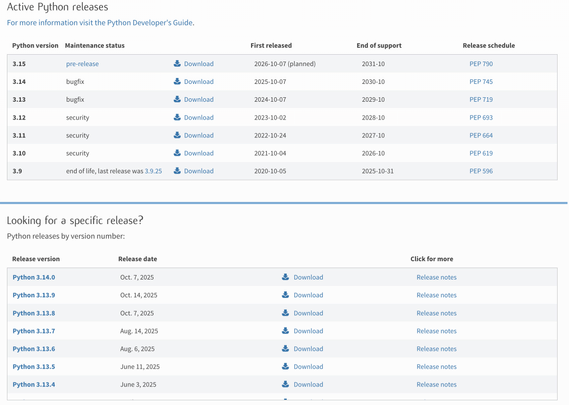
Task: Open the pre-release status link for 3.15
Action: 82,64
